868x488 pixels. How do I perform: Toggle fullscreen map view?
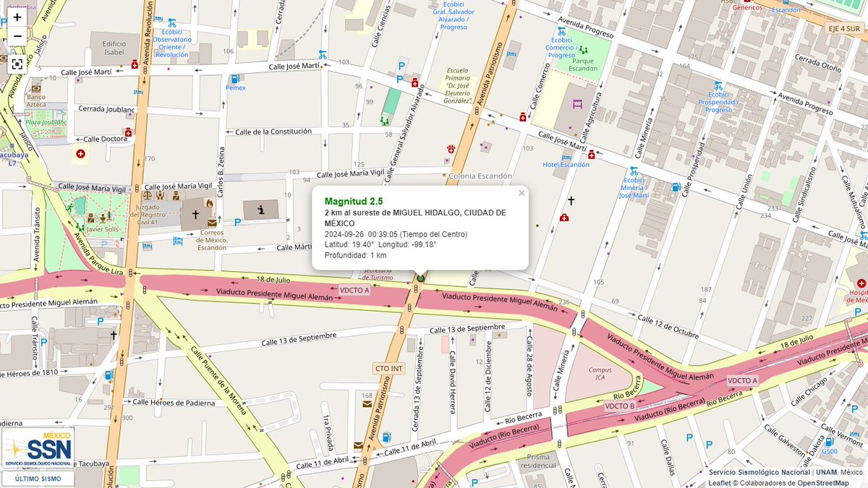[x=17, y=64]
